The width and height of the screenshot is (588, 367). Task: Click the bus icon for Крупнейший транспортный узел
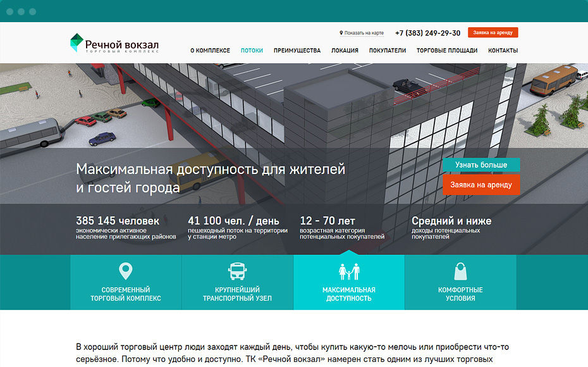[x=237, y=271]
